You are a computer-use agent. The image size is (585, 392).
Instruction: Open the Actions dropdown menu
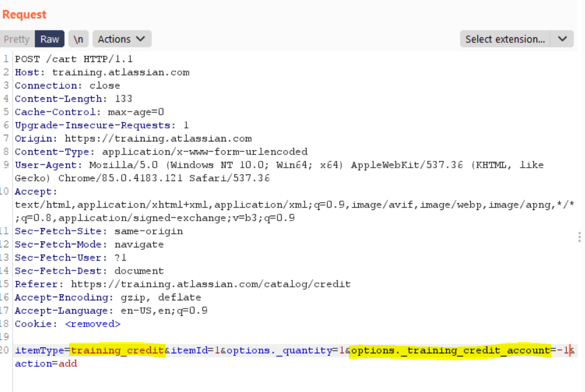pyautogui.click(x=122, y=39)
